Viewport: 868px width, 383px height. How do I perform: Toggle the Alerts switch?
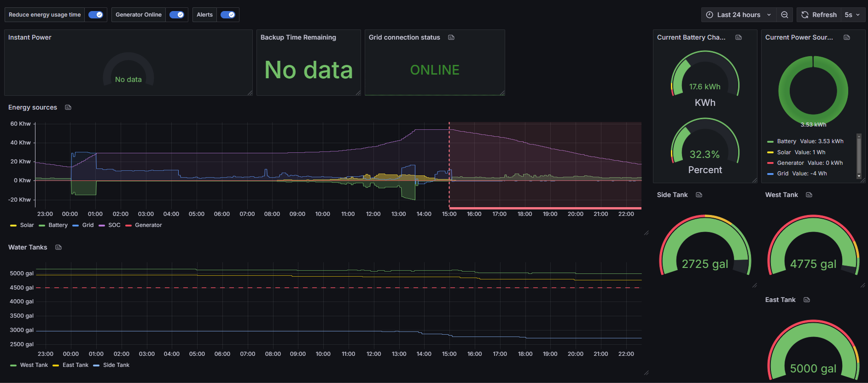[x=228, y=15]
